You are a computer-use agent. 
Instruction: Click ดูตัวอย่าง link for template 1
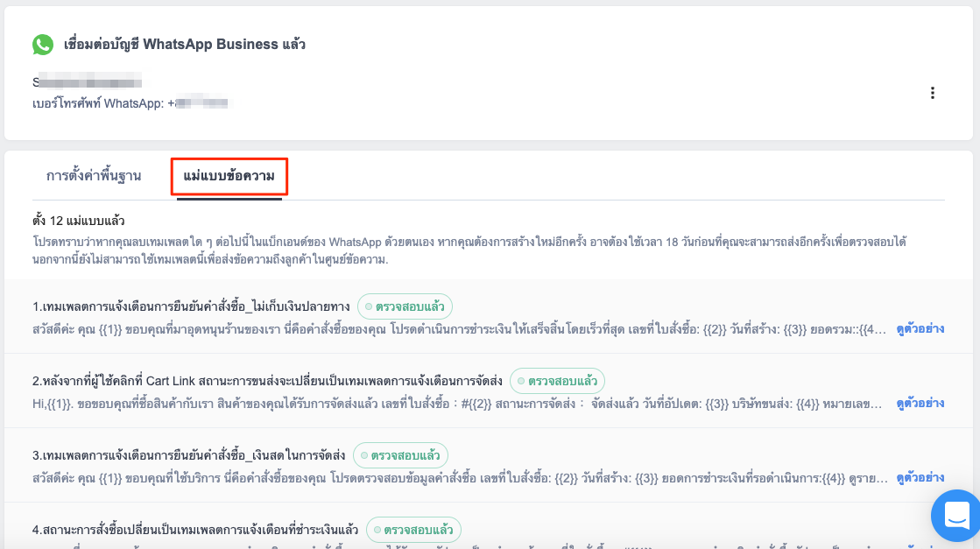[920, 328]
